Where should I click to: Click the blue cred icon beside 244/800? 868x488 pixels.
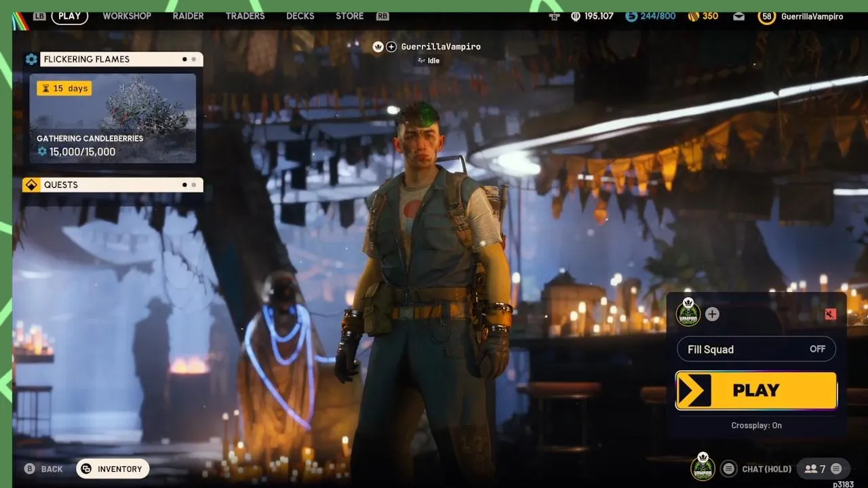tap(631, 16)
